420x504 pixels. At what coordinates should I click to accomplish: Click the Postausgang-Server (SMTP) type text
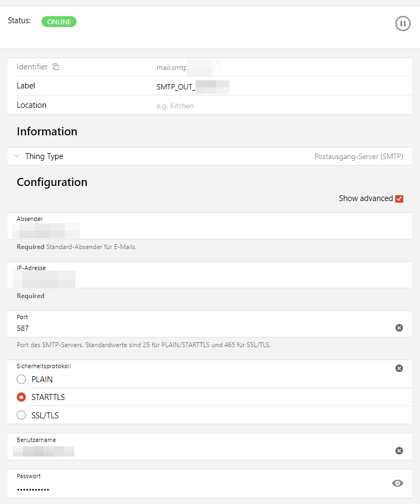click(359, 156)
